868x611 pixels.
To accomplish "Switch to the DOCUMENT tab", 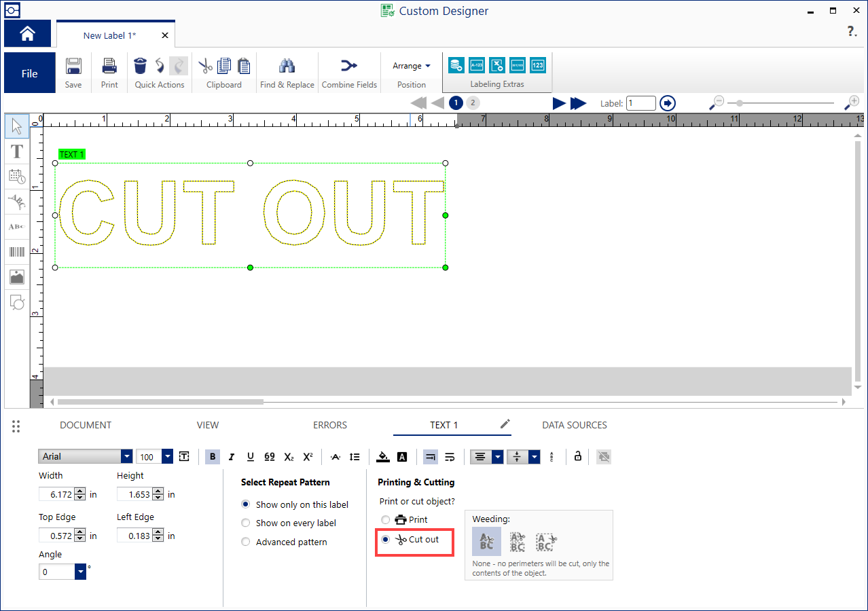I will tap(86, 425).
